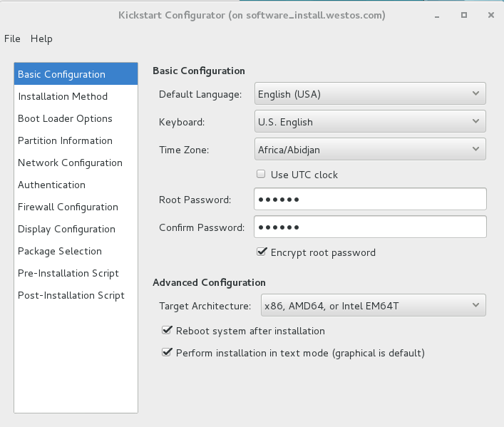Uncheck Reboot system after installation
Image resolution: width=504 pixels, height=427 pixels.
coord(167,330)
